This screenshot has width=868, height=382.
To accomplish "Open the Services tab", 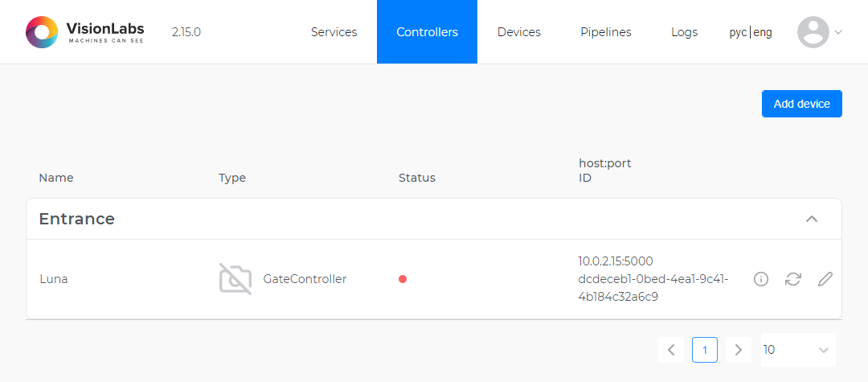I will pos(334,32).
